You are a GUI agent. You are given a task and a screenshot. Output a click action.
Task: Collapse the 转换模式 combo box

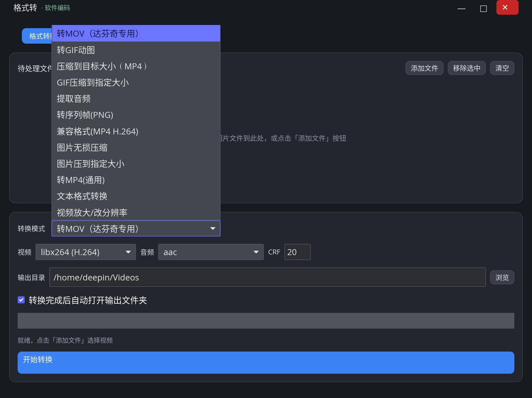point(136,228)
